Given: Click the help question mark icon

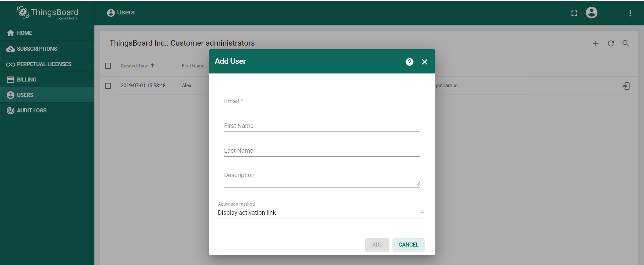Looking at the screenshot, I should click(409, 62).
